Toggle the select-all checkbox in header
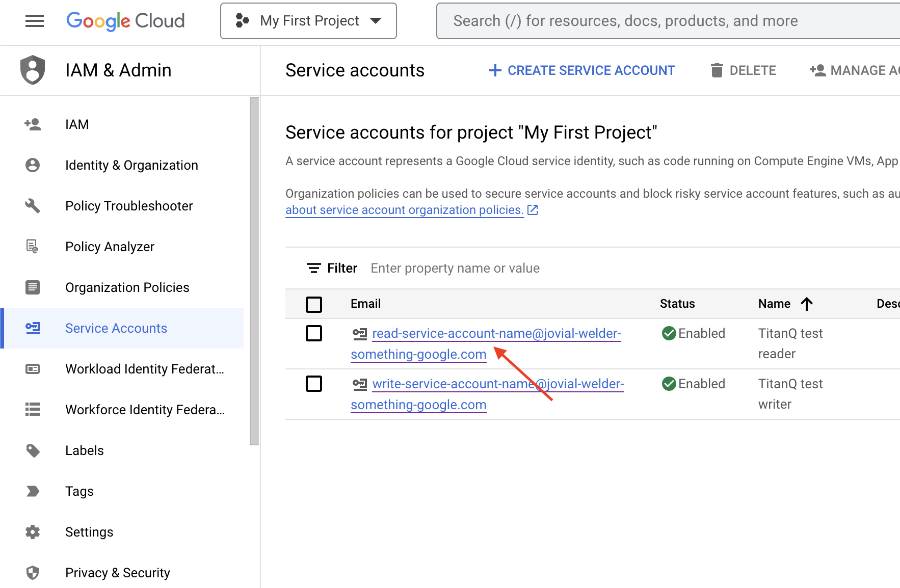Viewport: 900px width, 588px height. 314,304
